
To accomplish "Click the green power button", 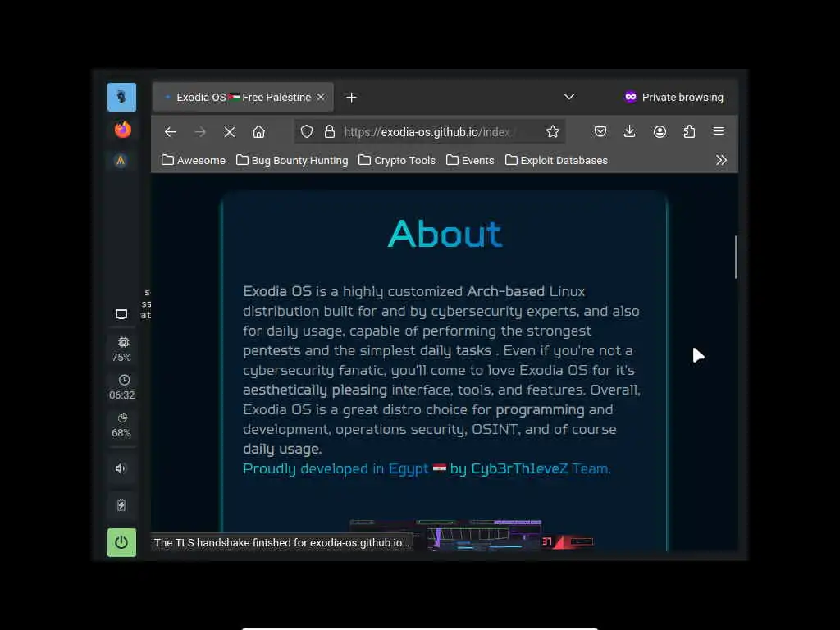I will click(121, 543).
